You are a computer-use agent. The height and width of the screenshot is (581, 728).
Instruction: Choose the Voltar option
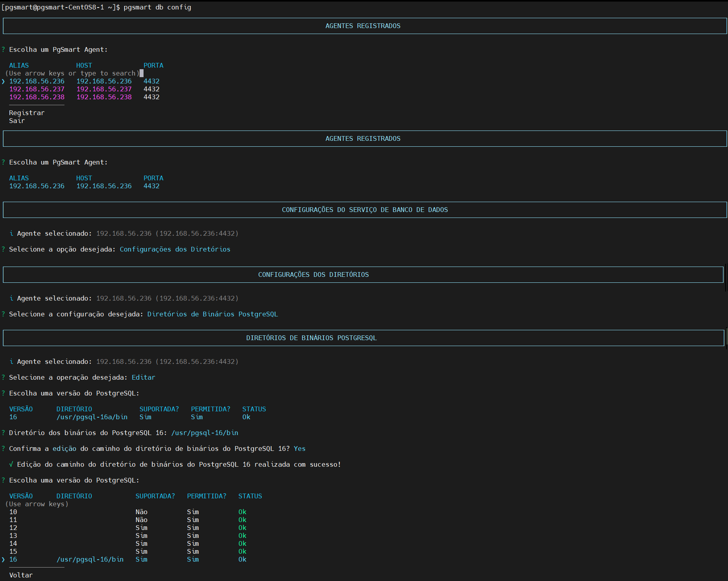21,575
